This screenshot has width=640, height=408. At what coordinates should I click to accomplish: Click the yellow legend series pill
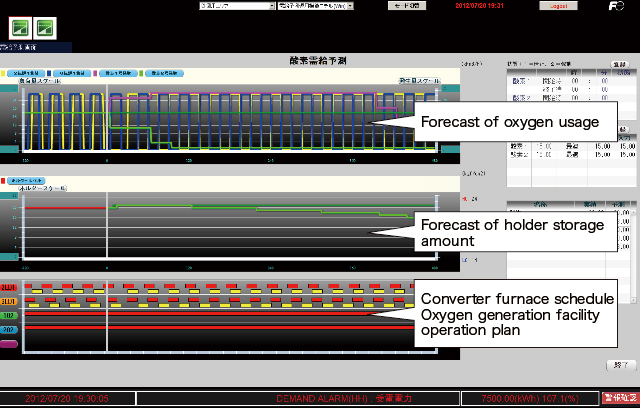[x=26, y=73]
